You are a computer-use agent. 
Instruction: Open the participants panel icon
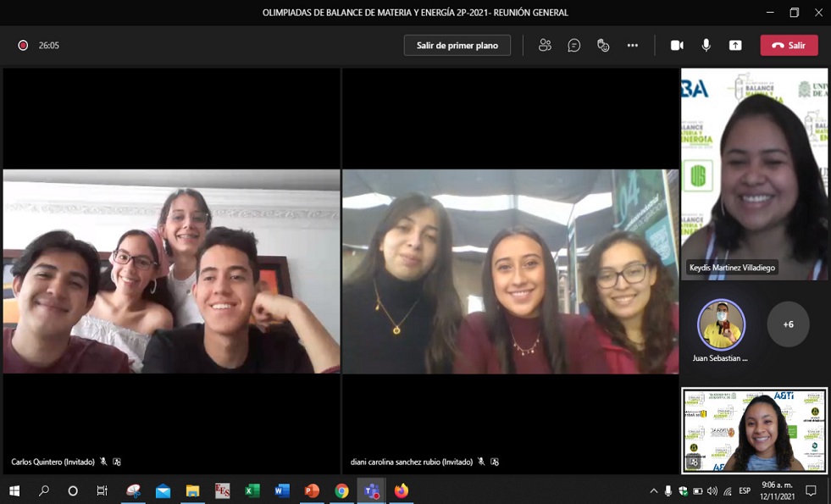coord(545,46)
